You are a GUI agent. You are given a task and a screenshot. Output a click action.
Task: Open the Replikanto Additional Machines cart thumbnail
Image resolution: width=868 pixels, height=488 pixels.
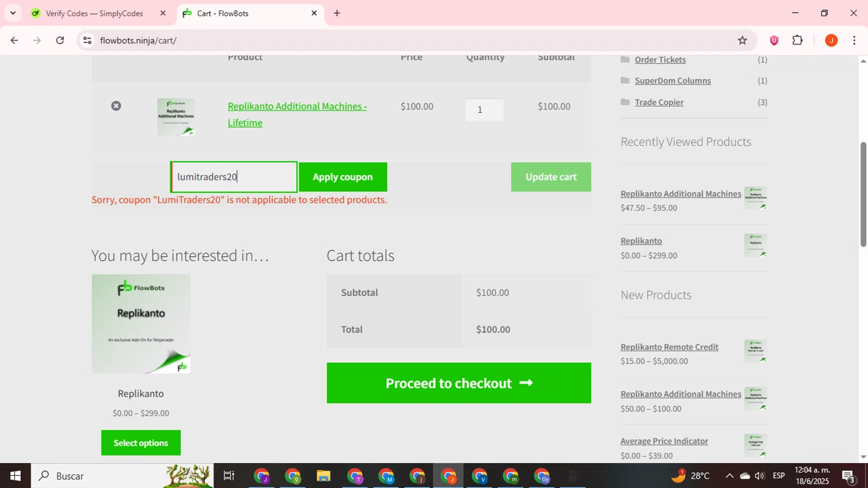[x=176, y=117]
